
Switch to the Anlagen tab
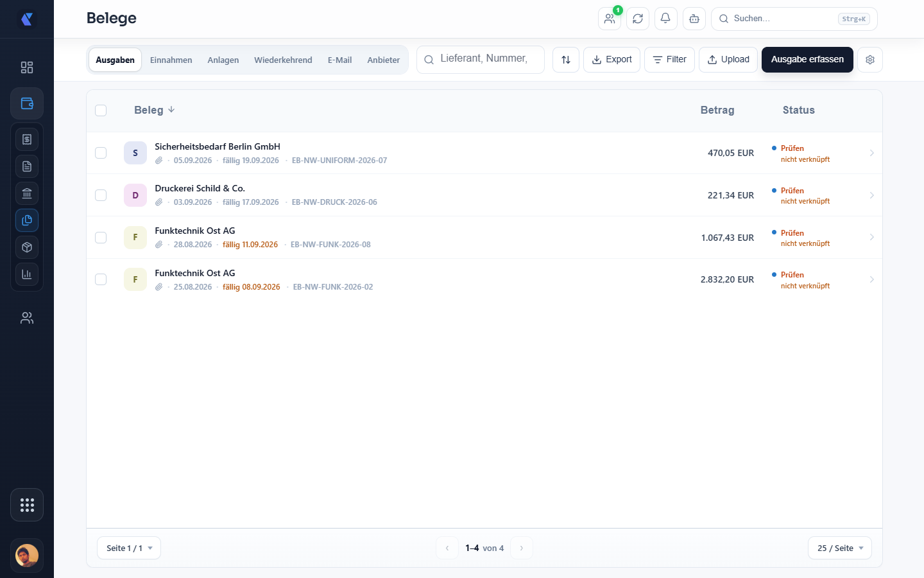click(223, 60)
